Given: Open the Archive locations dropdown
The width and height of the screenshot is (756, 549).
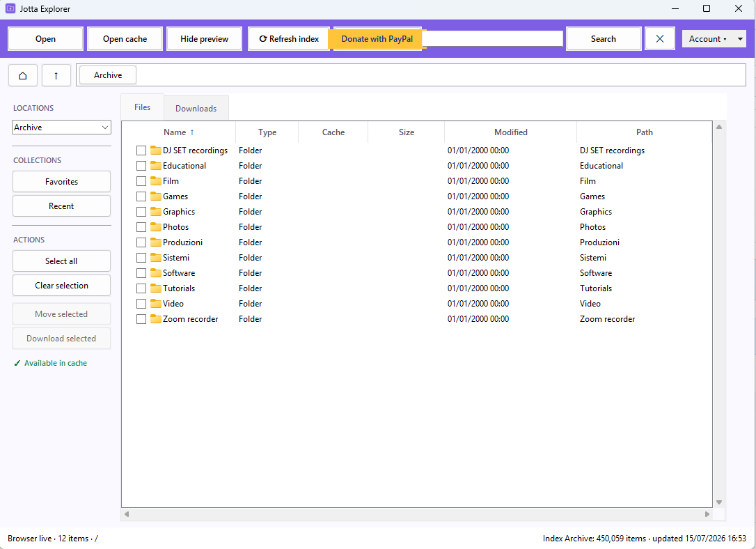Looking at the screenshot, I should click(61, 127).
